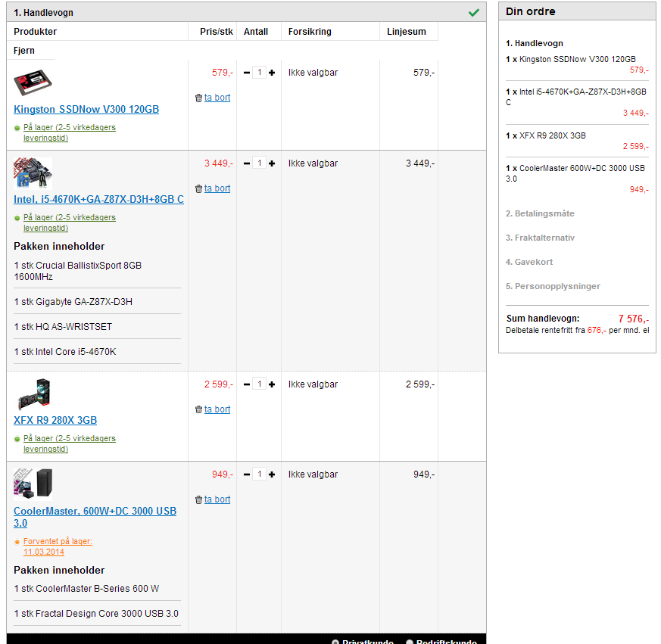Open Forventet på lager 11.03.2014 link
The width and height of the screenshot is (661, 644).
pos(58,546)
